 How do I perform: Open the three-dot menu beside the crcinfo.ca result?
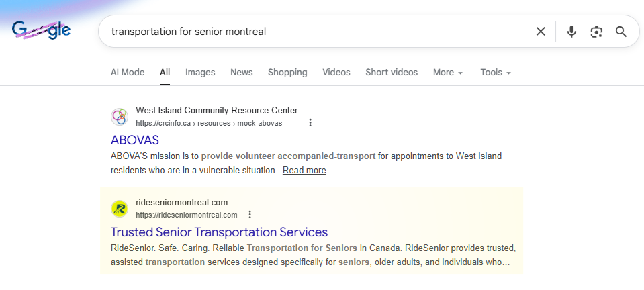(x=310, y=122)
